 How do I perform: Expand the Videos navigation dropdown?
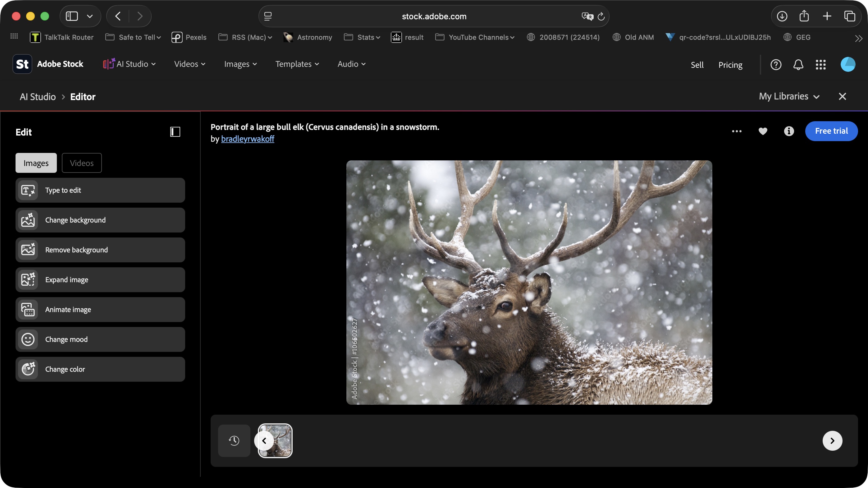(x=190, y=64)
